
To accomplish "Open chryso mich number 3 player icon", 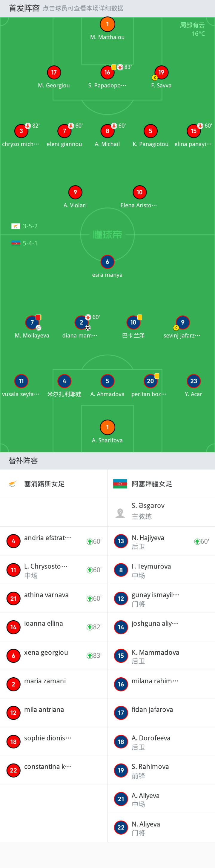I will click(21, 131).
